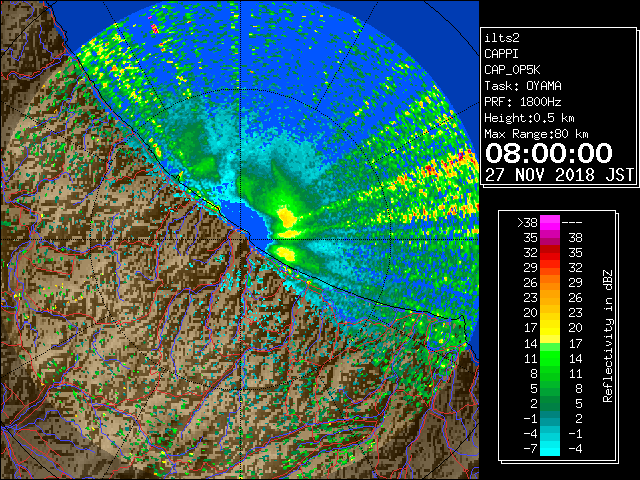Select the red legend swatch beside 32
This screenshot has width=640, height=480.
point(550,253)
